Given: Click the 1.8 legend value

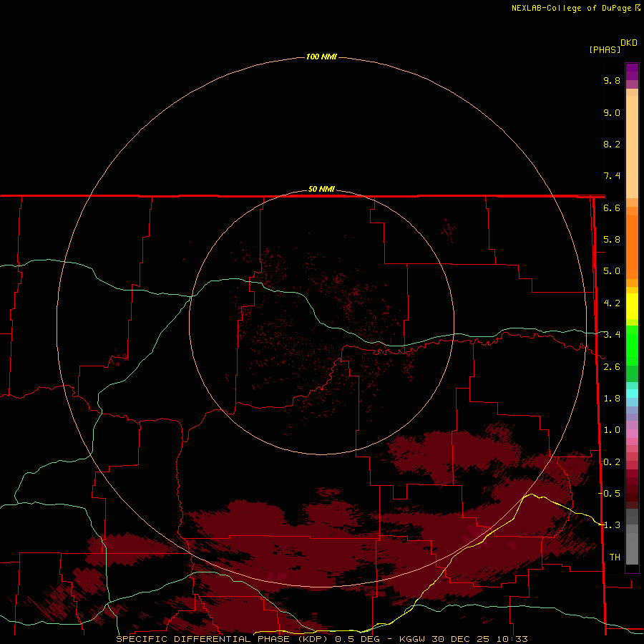Looking at the screenshot, I should tap(612, 399).
